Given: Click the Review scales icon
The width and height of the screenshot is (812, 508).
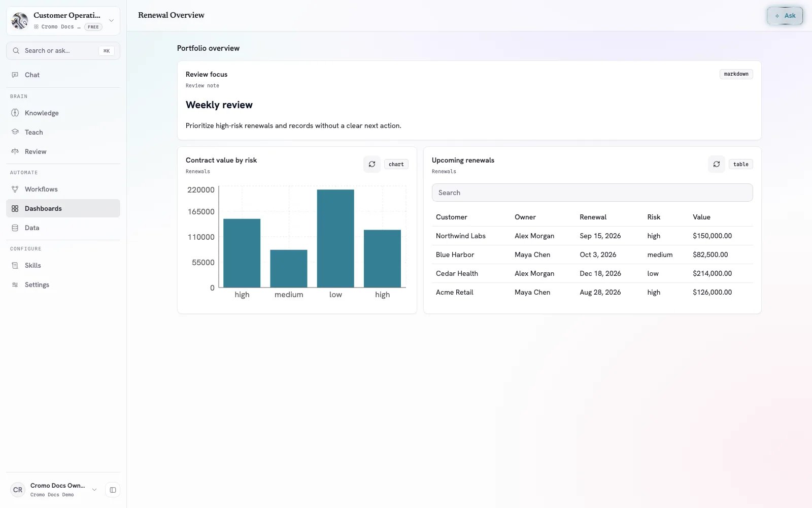Looking at the screenshot, I should pos(15,151).
